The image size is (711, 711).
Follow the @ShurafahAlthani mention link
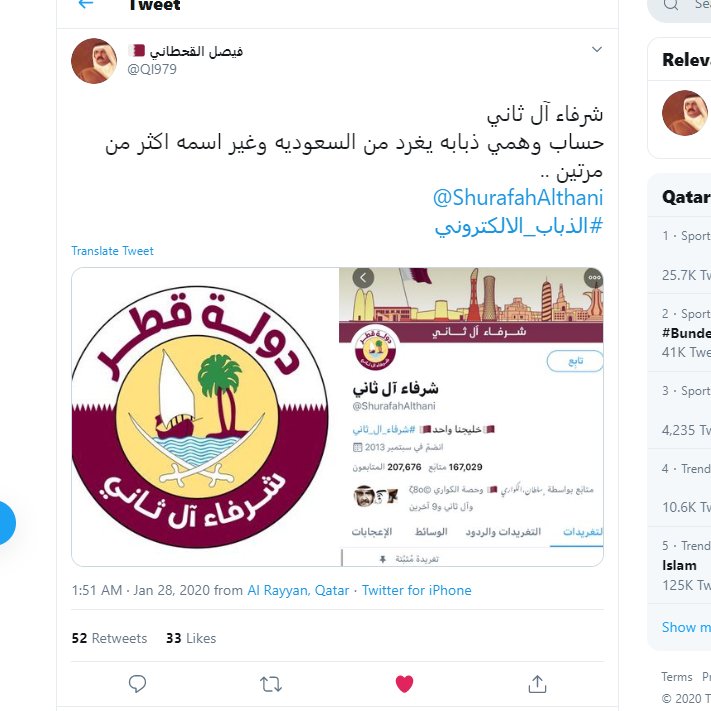(x=518, y=198)
